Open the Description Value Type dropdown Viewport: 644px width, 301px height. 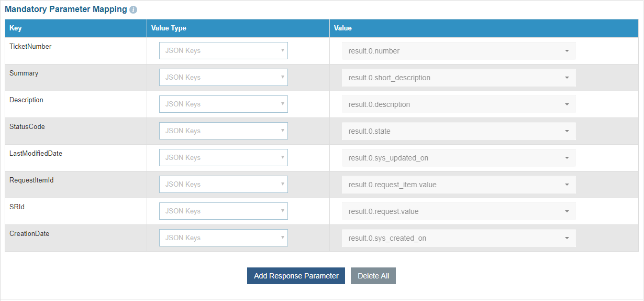(x=224, y=104)
